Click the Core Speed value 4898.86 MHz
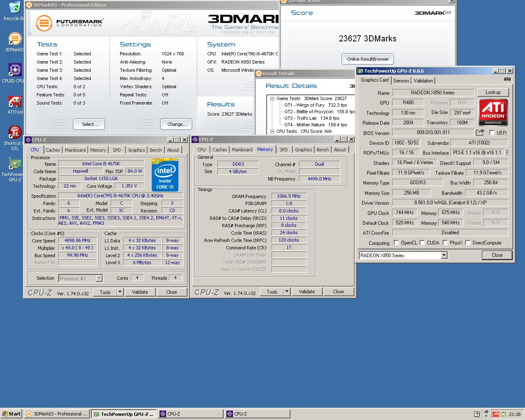Screen dimensions: 525x420 [x=78, y=241]
